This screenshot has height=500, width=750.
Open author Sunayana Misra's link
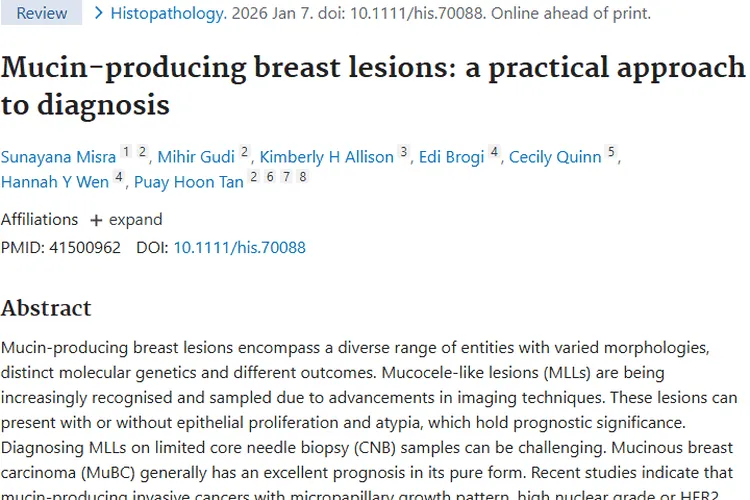58,156
